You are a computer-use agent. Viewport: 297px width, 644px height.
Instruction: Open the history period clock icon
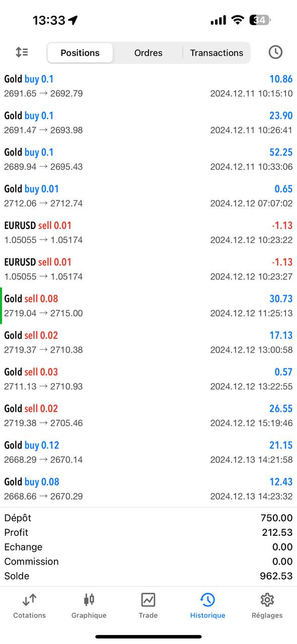[275, 52]
